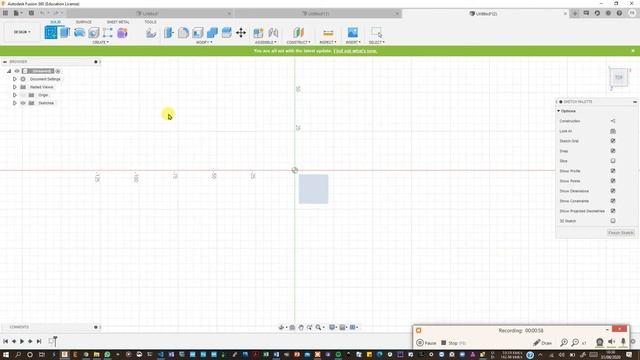The width and height of the screenshot is (640, 360).
Task: Switch to the Tools tab
Action: (x=150, y=22)
